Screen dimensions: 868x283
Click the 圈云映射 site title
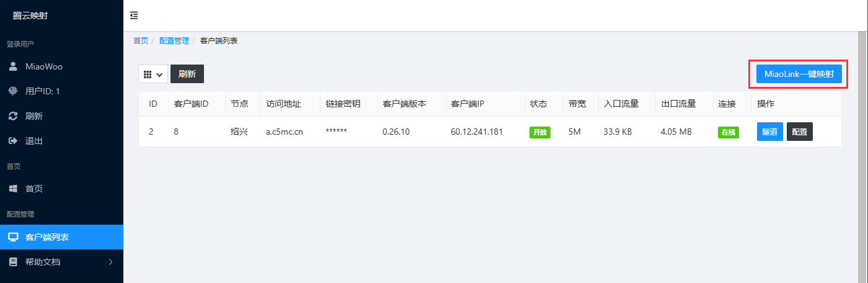point(31,16)
